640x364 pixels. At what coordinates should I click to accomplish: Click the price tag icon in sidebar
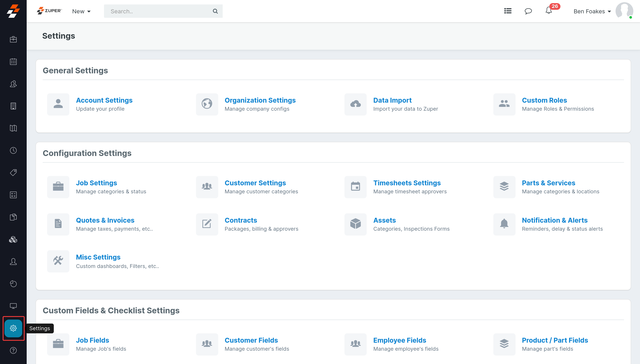pos(13,172)
